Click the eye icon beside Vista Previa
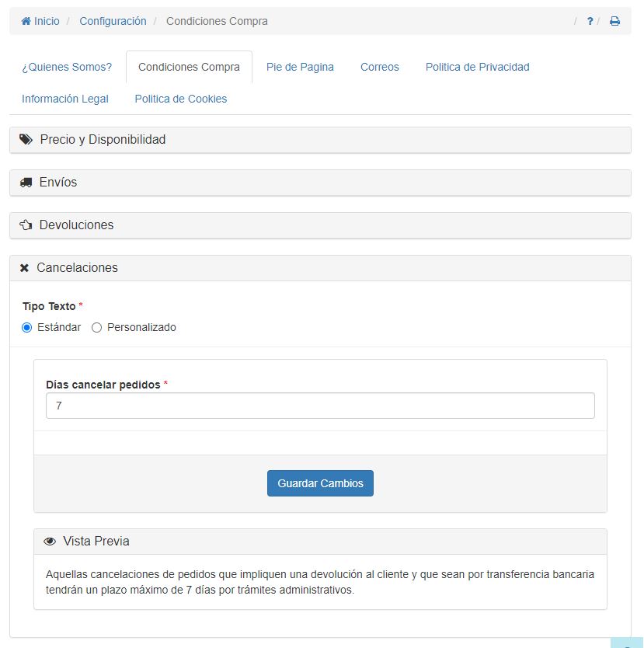The width and height of the screenshot is (644, 648). 50,542
